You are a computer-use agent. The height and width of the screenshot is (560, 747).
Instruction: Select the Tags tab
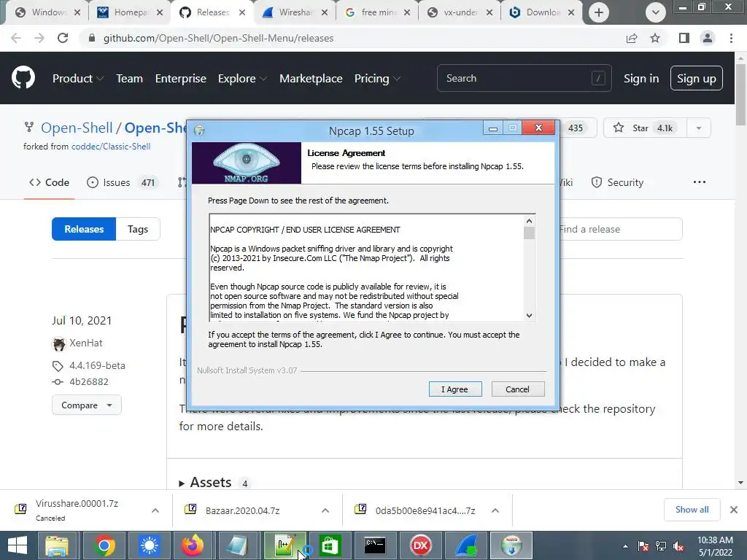138,229
